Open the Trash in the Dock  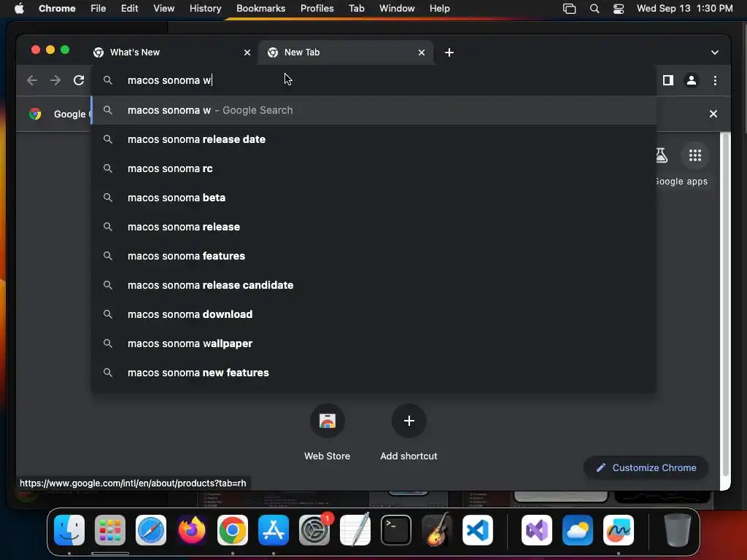tap(678, 530)
